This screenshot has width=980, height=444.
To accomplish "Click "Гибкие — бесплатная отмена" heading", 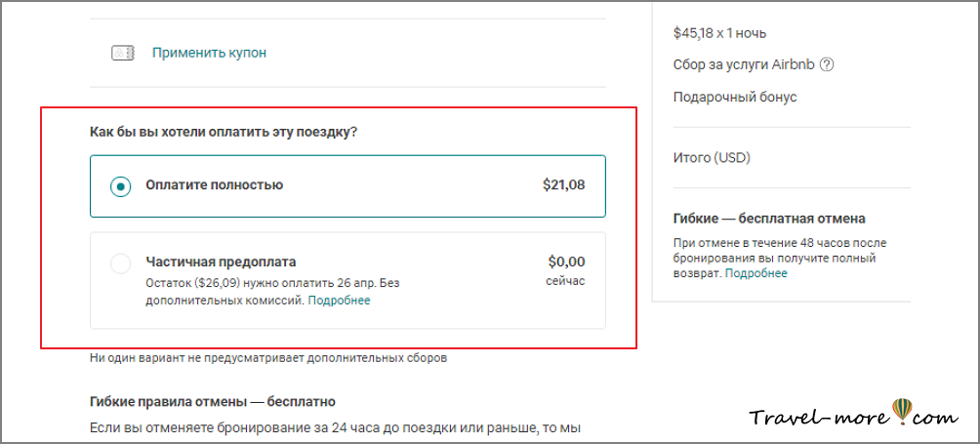I will click(769, 219).
